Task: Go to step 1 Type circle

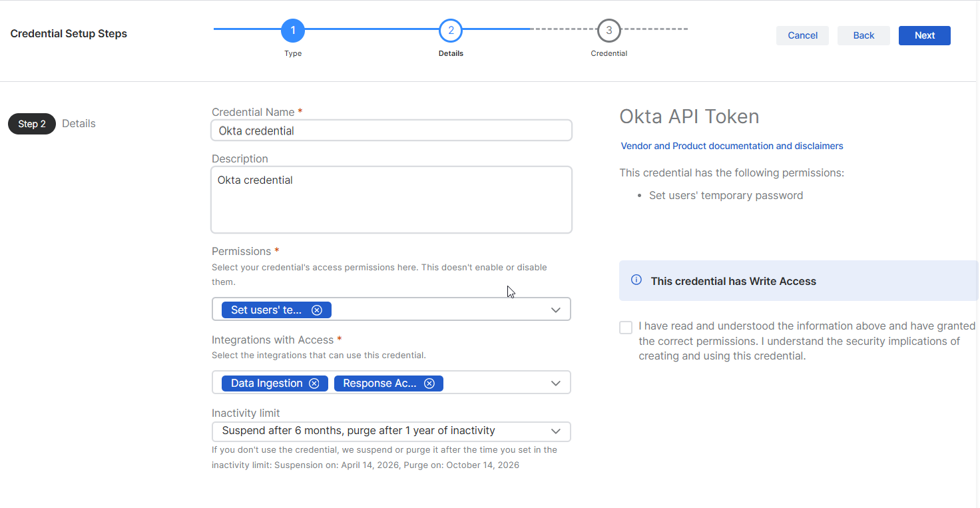Action: pyautogui.click(x=293, y=31)
